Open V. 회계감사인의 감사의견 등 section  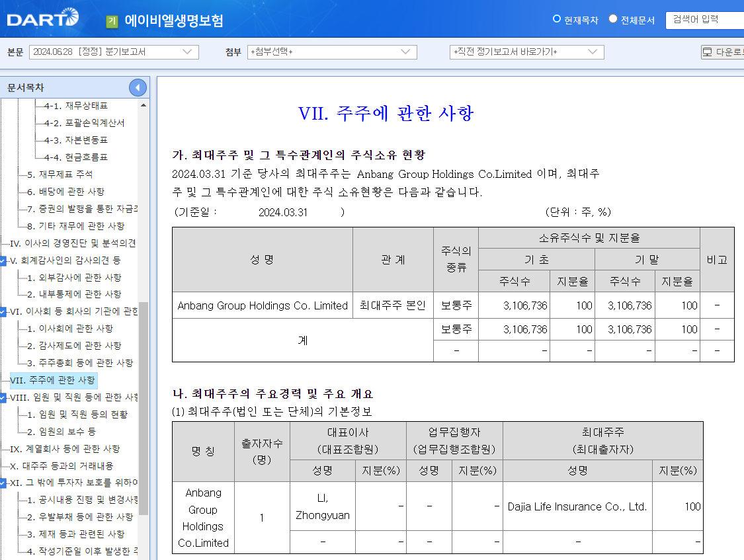coord(65,260)
